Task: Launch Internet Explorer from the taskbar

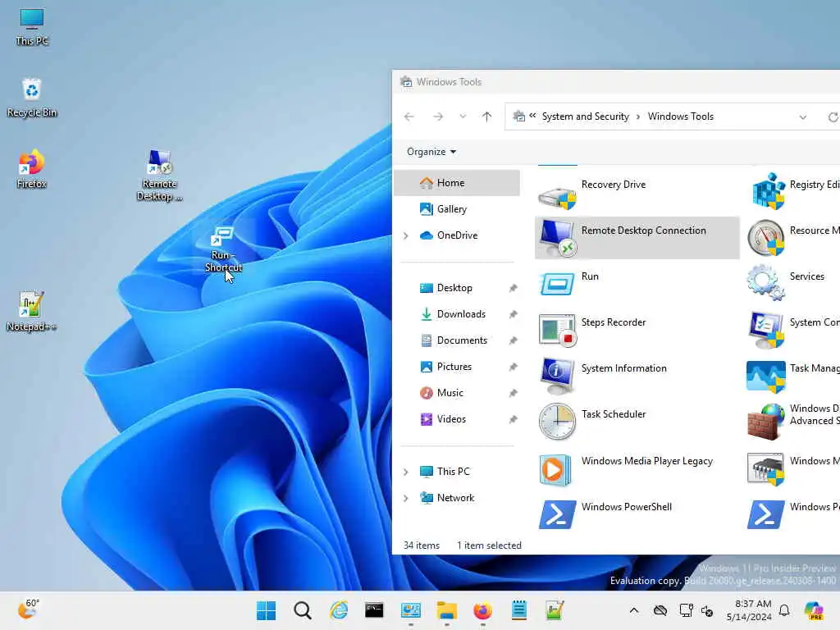Action: [x=339, y=610]
